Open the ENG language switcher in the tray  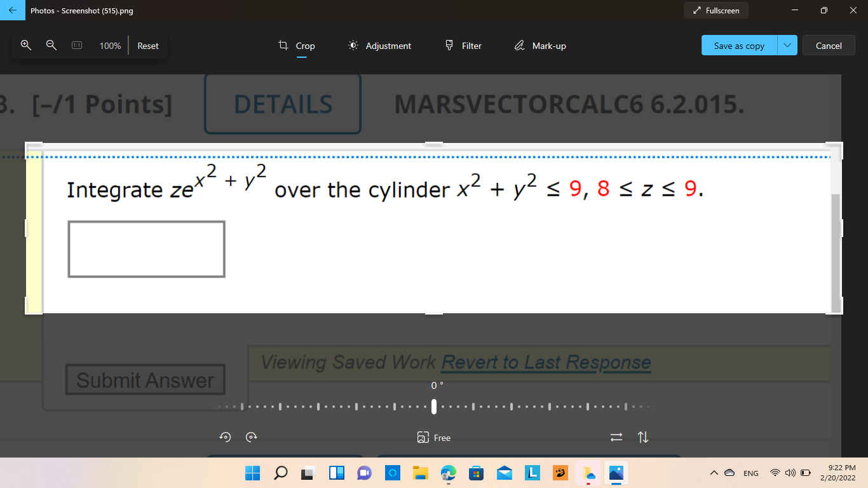click(x=750, y=473)
